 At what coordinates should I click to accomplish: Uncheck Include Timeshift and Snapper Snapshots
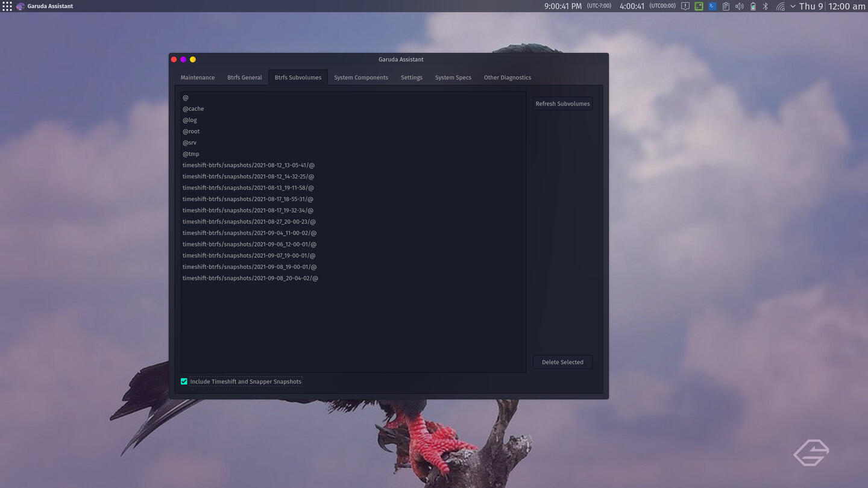(x=184, y=381)
